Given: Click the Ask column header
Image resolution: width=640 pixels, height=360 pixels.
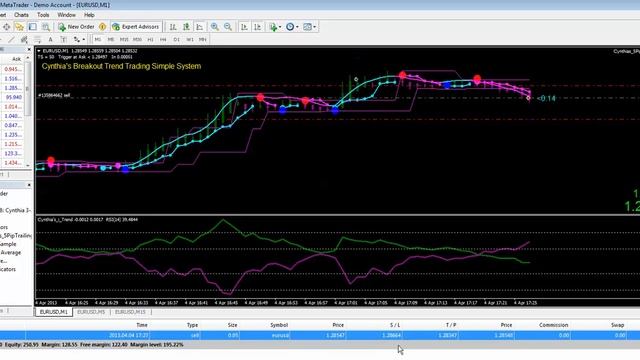Looking at the screenshot, I should (x=16, y=59).
